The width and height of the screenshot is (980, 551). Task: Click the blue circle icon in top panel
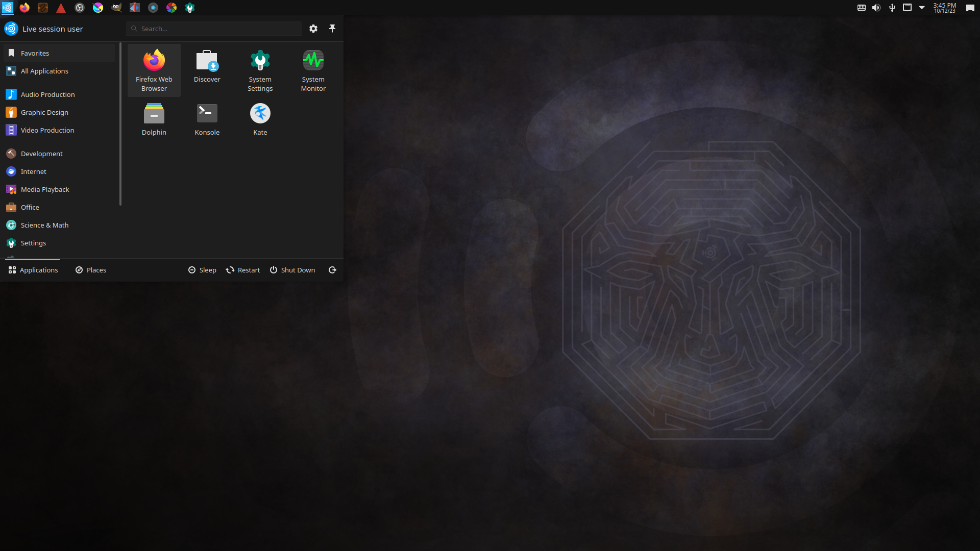[153, 8]
